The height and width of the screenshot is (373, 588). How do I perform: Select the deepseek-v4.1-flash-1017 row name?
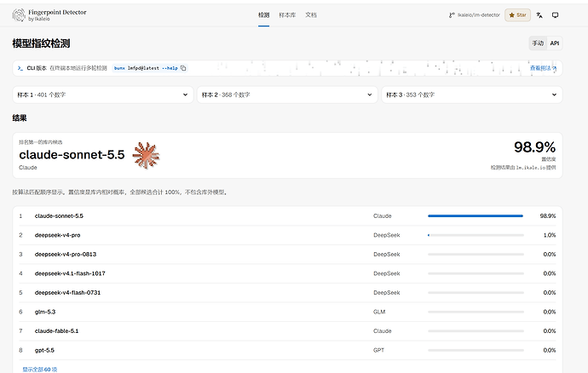tap(70, 273)
